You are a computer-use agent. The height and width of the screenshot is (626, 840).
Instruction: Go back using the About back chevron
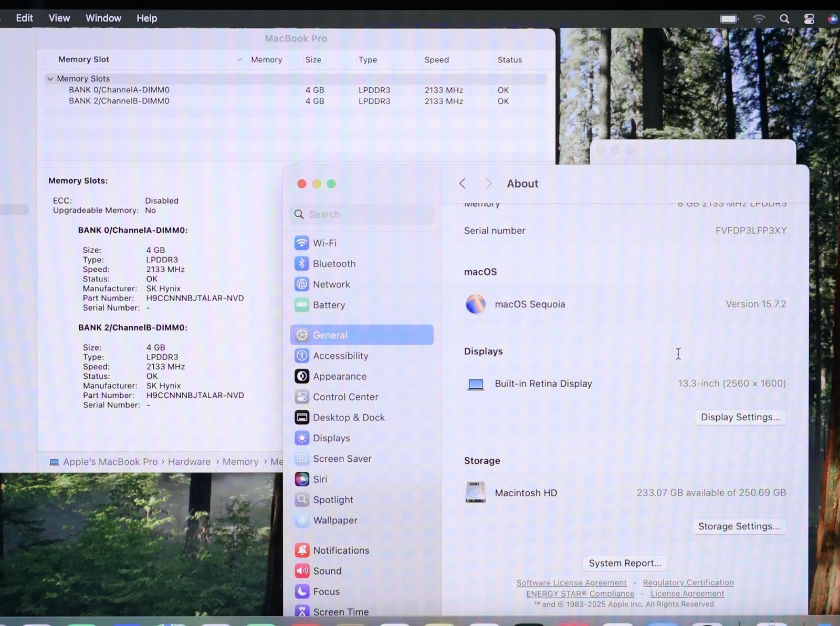[x=463, y=184]
